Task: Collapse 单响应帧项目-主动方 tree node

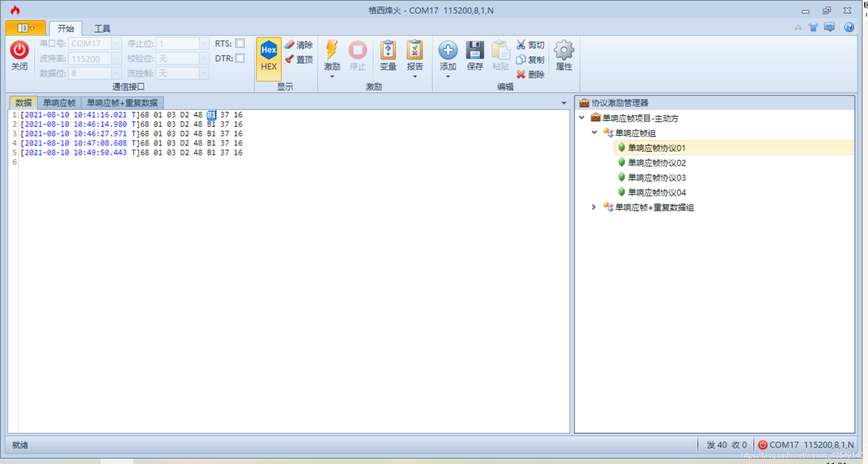Action: 582,118
